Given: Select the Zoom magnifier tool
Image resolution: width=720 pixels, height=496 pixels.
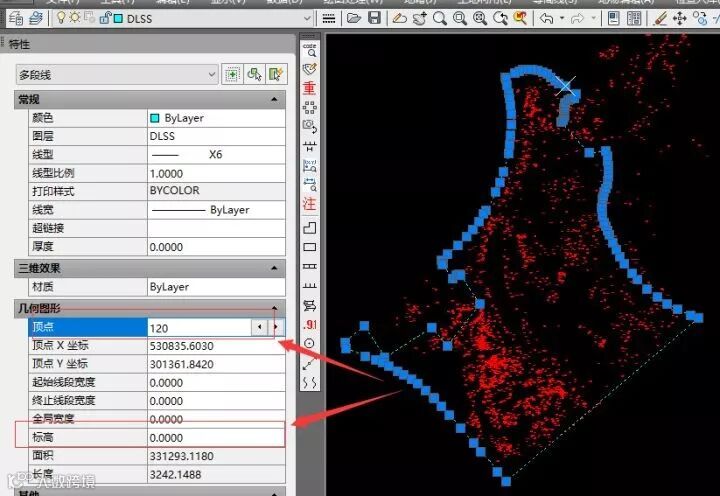Looking at the screenshot, I should pos(440,18).
